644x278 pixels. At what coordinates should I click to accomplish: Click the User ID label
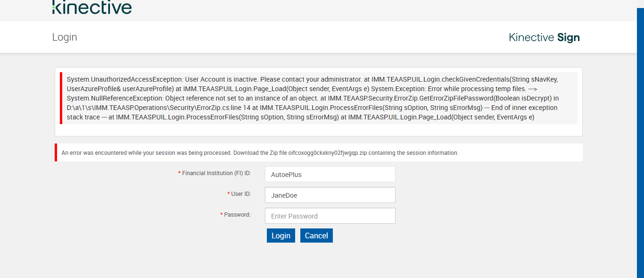coord(240,194)
